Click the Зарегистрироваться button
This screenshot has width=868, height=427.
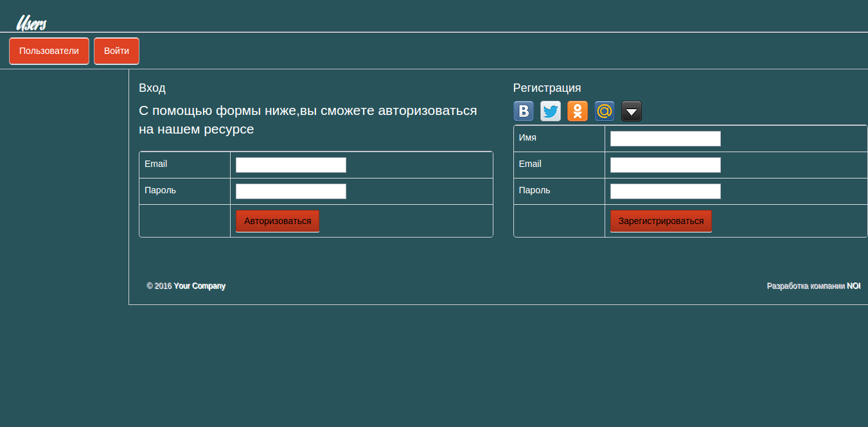click(x=660, y=221)
